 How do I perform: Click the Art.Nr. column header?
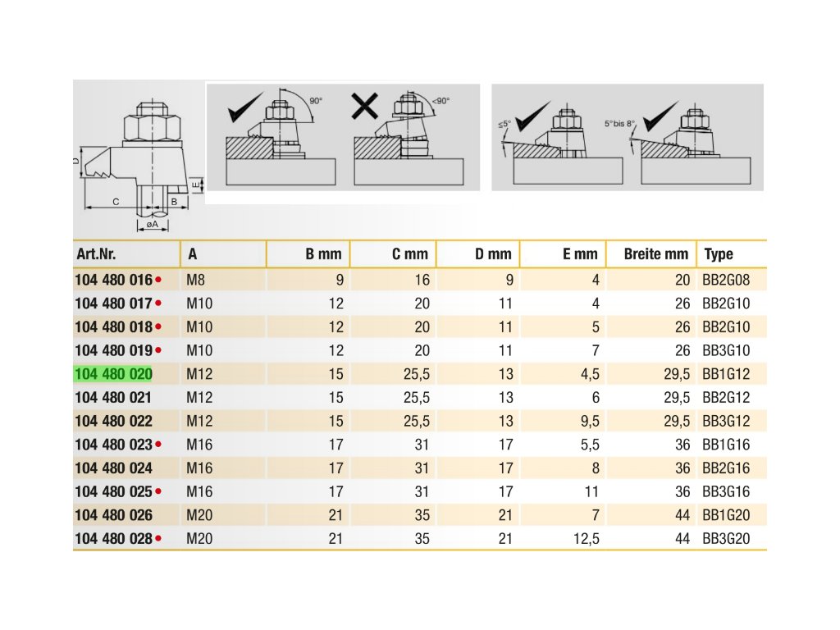97,254
